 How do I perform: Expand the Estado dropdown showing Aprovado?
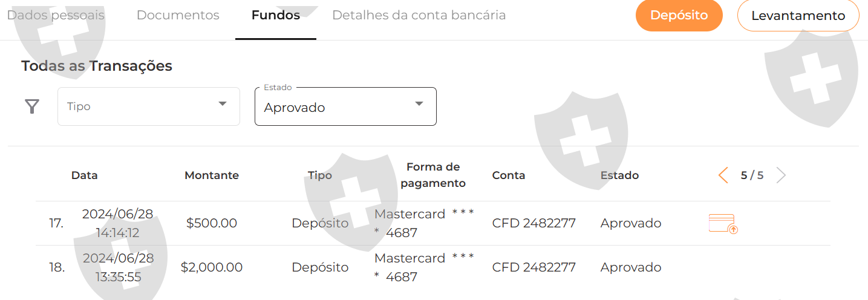pyautogui.click(x=345, y=106)
